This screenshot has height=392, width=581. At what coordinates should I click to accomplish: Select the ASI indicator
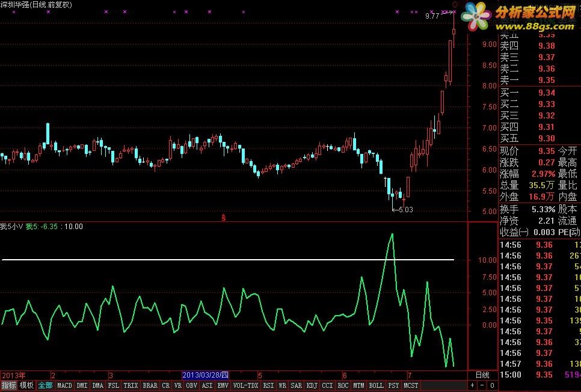(x=207, y=386)
